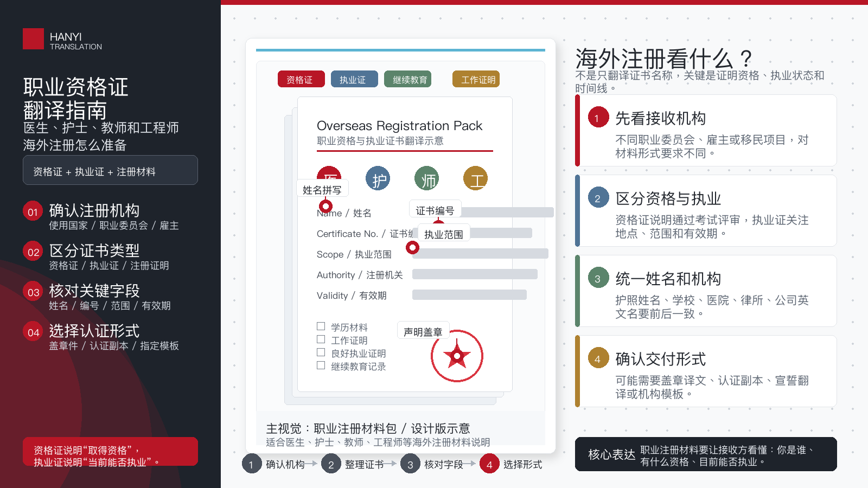Tick the 良好执业证明 checkbox
Screen dimensions: 868x488
pyautogui.click(x=321, y=352)
